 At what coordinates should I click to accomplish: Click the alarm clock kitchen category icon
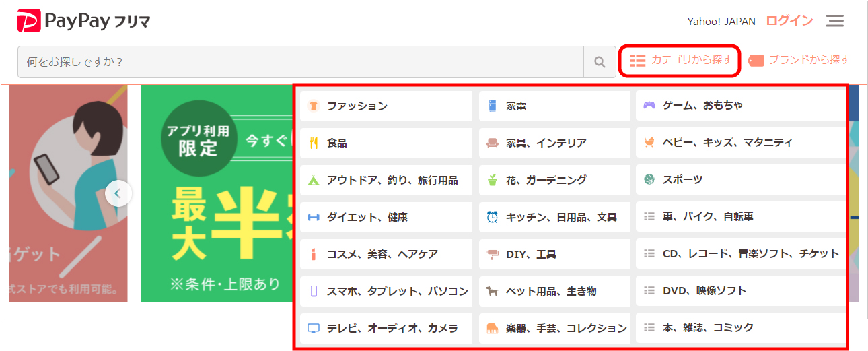(493, 217)
